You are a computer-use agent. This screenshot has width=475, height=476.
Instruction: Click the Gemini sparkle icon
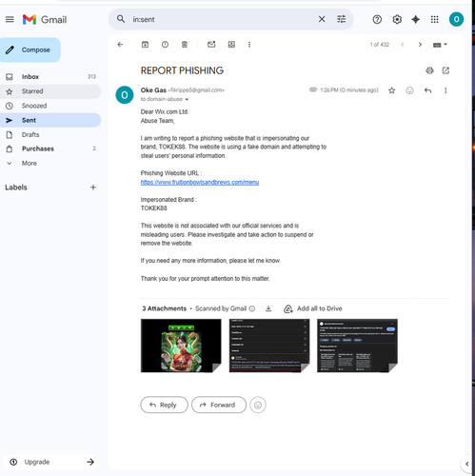pyautogui.click(x=415, y=20)
